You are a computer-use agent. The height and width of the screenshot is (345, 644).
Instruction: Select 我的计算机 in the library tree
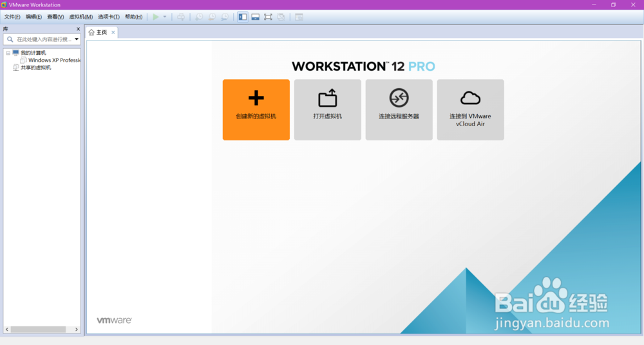coord(33,53)
